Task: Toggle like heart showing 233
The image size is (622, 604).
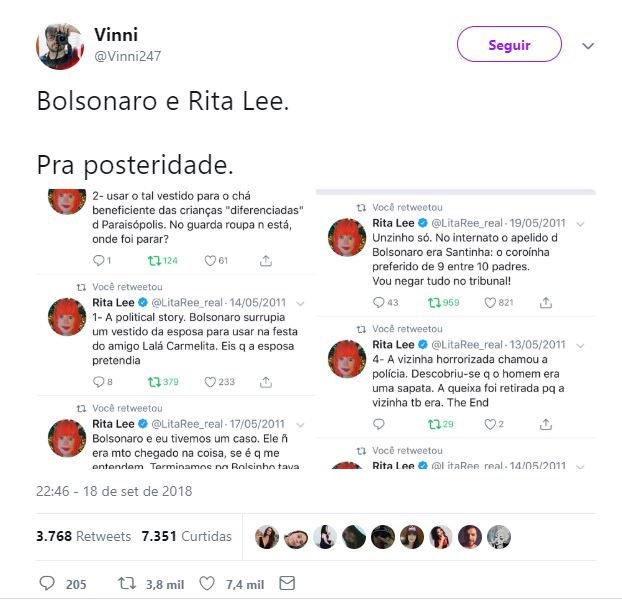Action: tap(210, 382)
